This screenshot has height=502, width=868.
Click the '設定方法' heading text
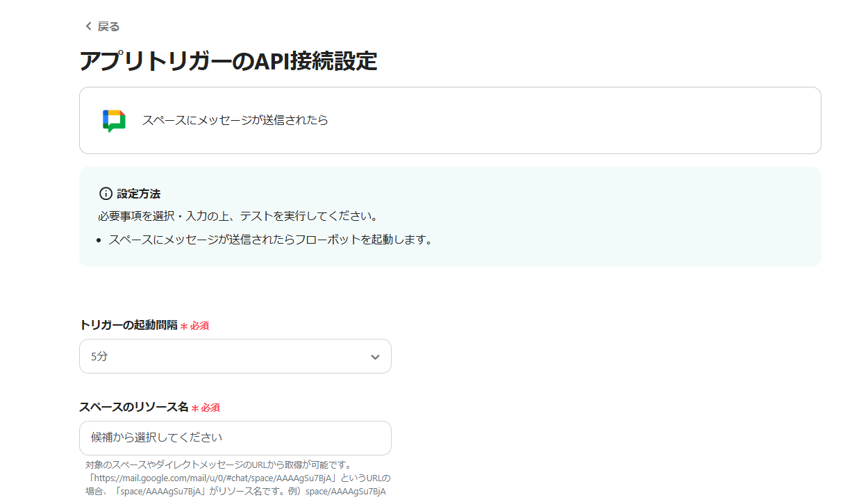pos(139,194)
